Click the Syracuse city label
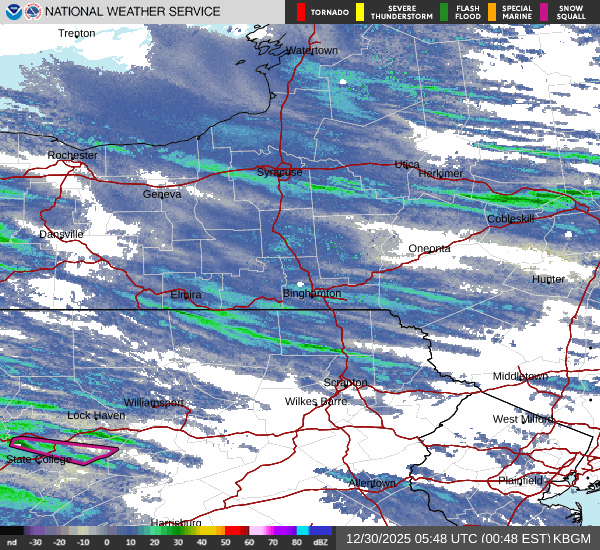Screen dimensions: 600x550 279,172
